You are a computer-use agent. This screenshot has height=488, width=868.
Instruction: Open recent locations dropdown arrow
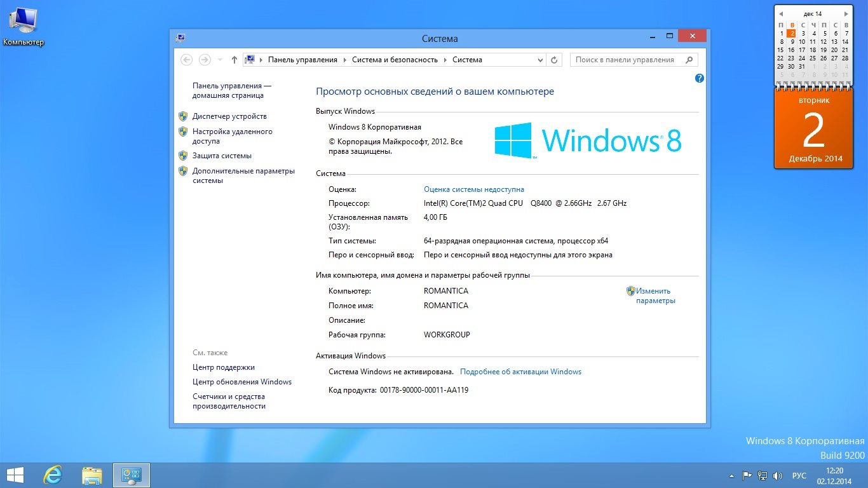(x=220, y=60)
